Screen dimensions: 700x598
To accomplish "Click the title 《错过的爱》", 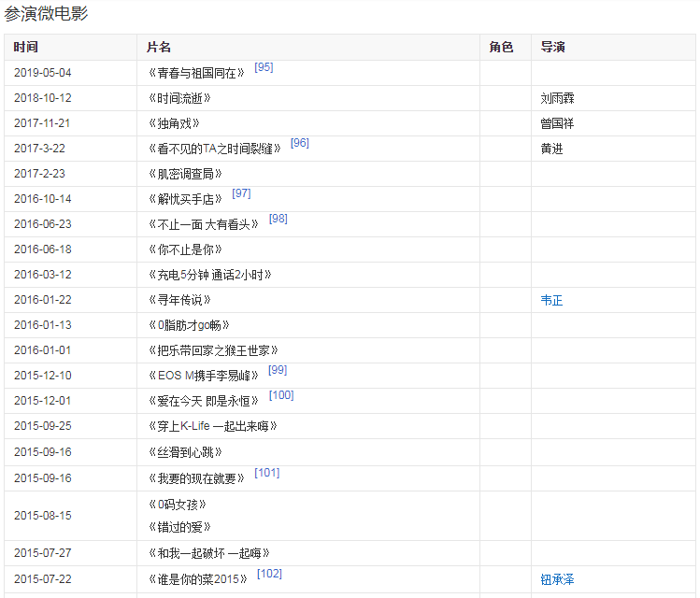I will click(178, 527).
